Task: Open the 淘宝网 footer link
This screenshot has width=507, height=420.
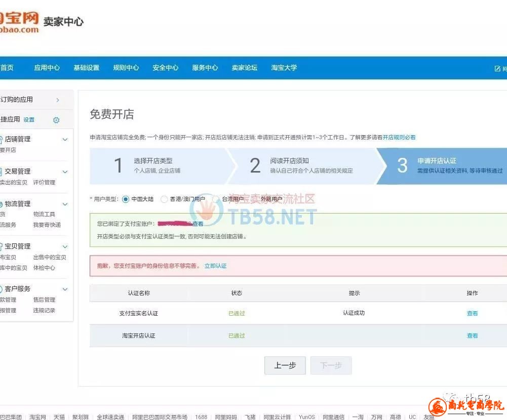Action: (x=37, y=417)
